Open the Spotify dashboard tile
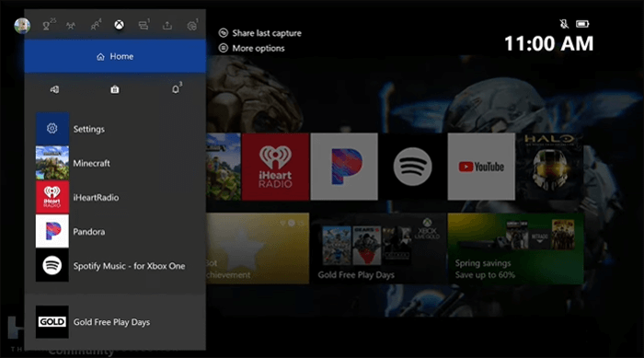Viewport: 644px width, 358px height. [412, 167]
